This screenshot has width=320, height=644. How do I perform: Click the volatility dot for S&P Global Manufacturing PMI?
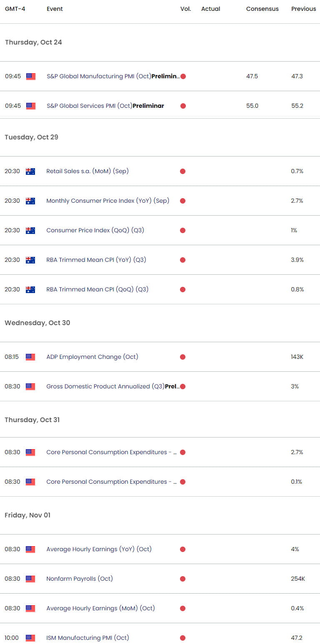point(182,76)
